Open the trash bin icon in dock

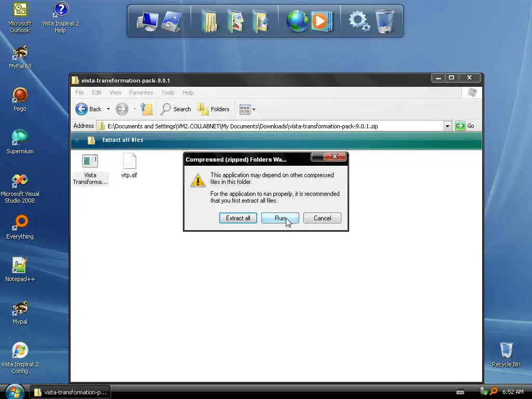pos(385,21)
